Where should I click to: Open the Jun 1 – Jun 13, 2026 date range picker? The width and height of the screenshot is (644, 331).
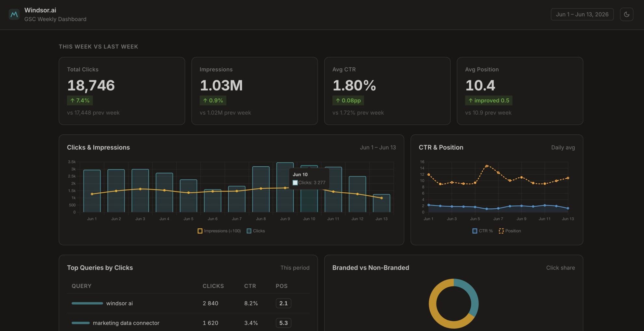tap(582, 14)
